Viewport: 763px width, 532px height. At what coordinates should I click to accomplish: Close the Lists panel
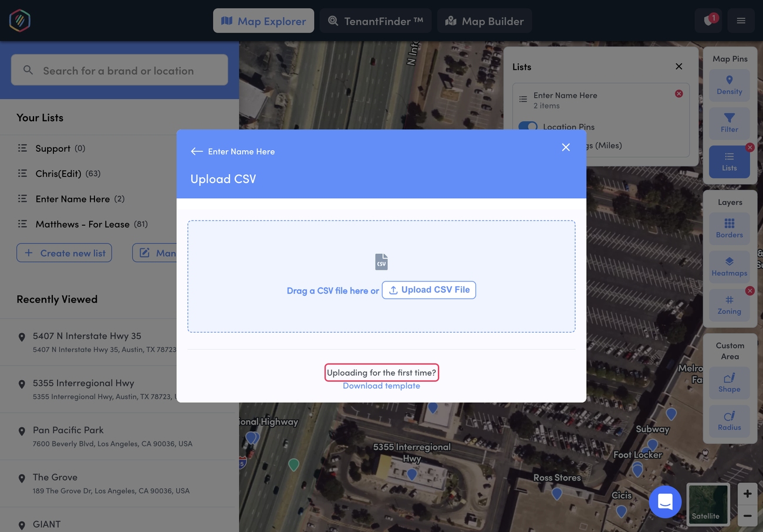coord(679,66)
